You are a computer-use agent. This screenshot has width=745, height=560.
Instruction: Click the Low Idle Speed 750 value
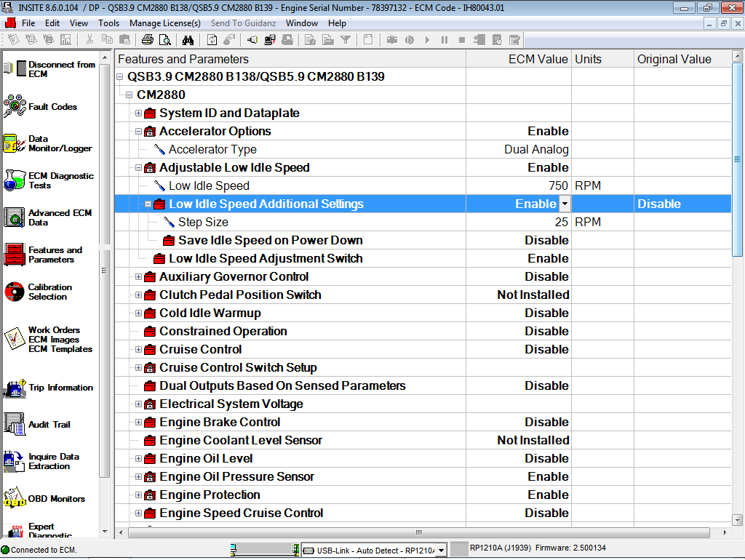558,185
